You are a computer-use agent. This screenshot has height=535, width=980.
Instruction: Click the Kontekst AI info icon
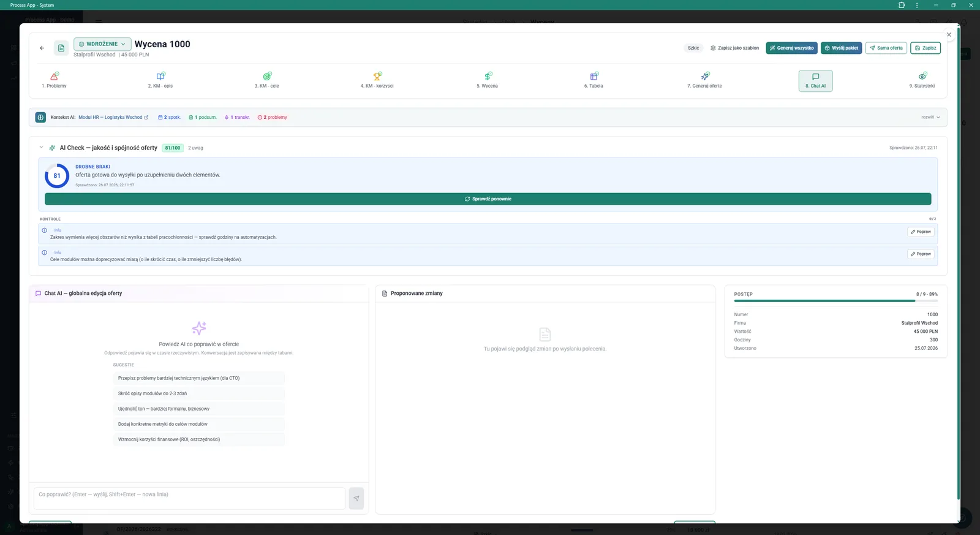pyautogui.click(x=40, y=117)
